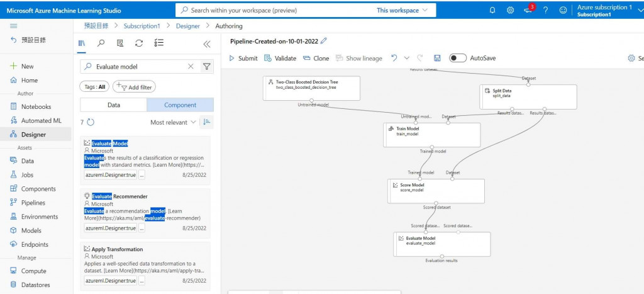
Task: Select the Score Model node on canvas
Action: pyautogui.click(x=436, y=191)
